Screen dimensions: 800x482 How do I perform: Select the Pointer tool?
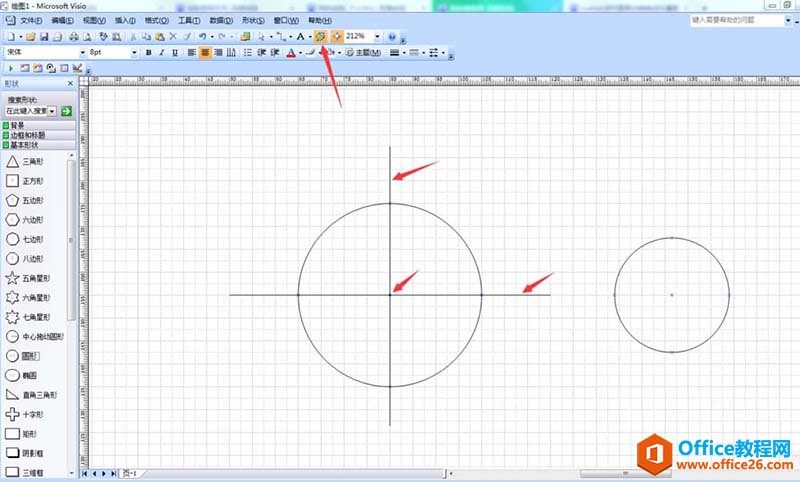[262, 37]
